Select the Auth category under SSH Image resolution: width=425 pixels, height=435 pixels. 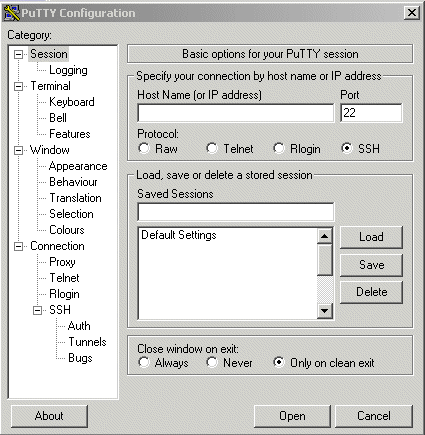point(79,326)
